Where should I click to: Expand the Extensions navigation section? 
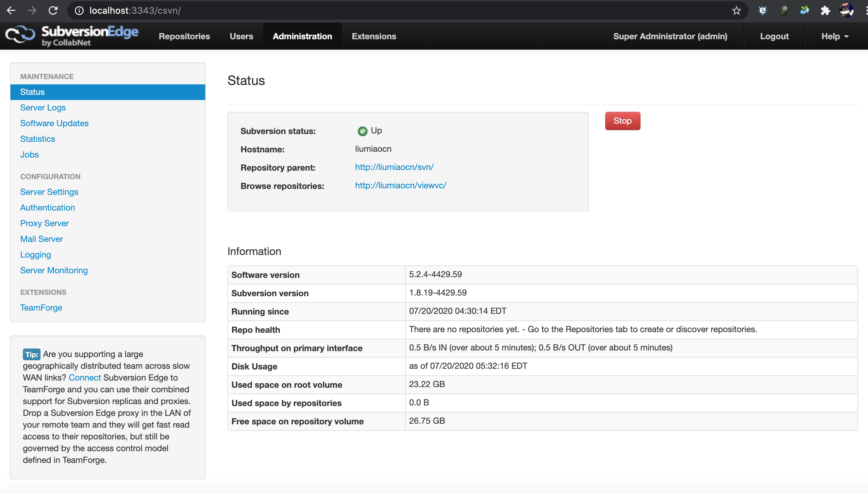point(374,36)
